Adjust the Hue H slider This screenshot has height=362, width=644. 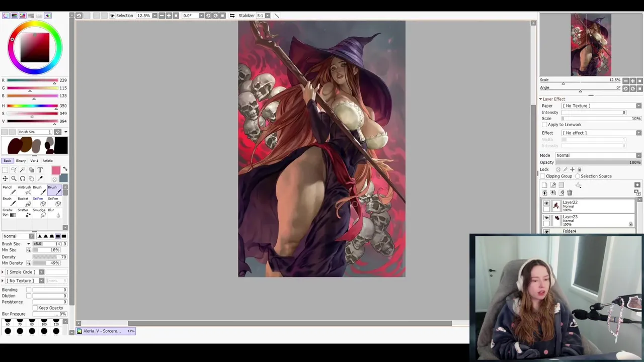tap(32, 106)
